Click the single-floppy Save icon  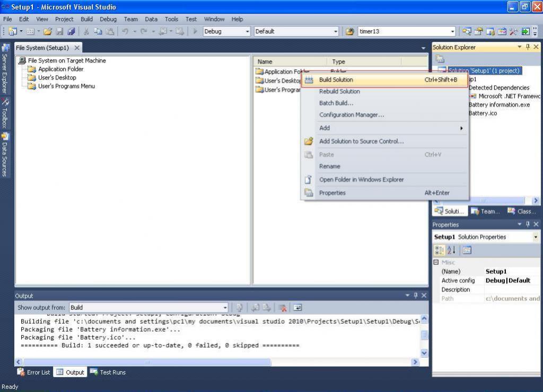click(59, 31)
